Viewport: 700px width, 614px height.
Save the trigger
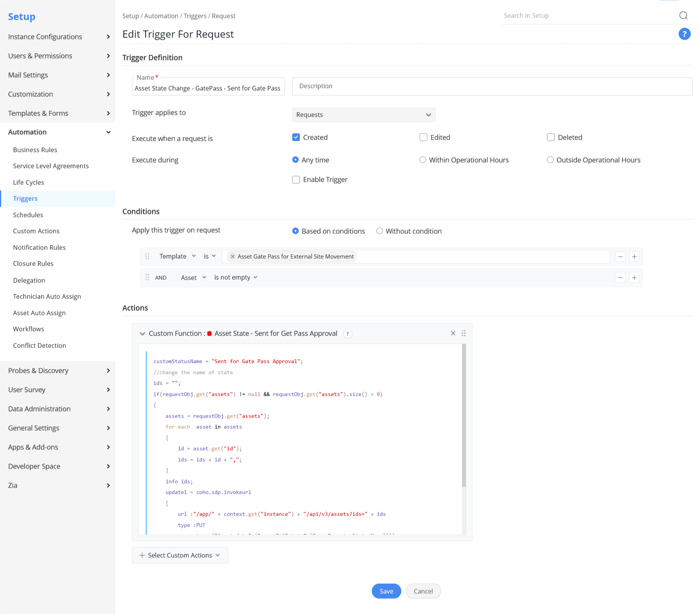(386, 591)
